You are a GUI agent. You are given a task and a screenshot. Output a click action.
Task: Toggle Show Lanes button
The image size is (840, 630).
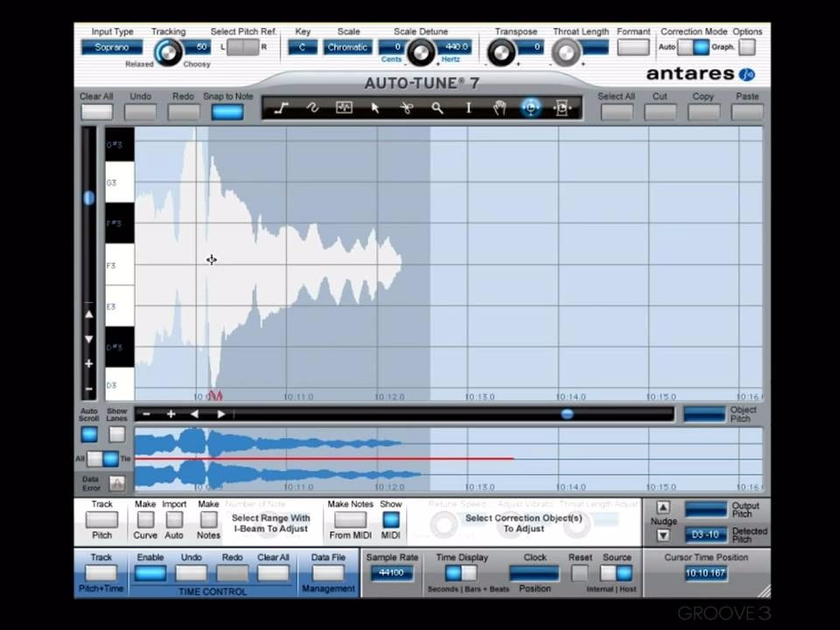pyautogui.click(x=116, y=435)
